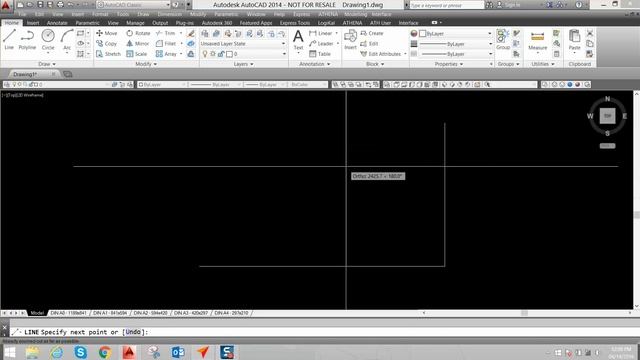The image size is (640, 360).
Task: Click the Rotate tool
Action: (x=138, y=33)
